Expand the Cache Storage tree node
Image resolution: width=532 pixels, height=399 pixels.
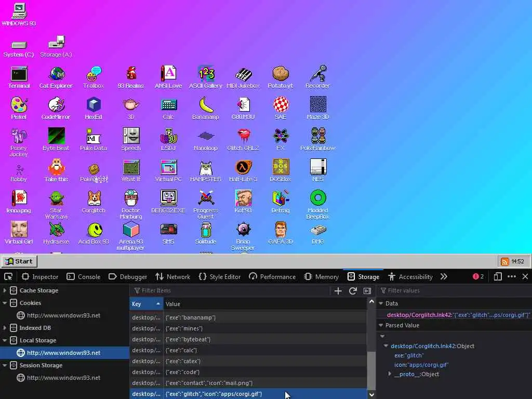click(x=5, y=290)
